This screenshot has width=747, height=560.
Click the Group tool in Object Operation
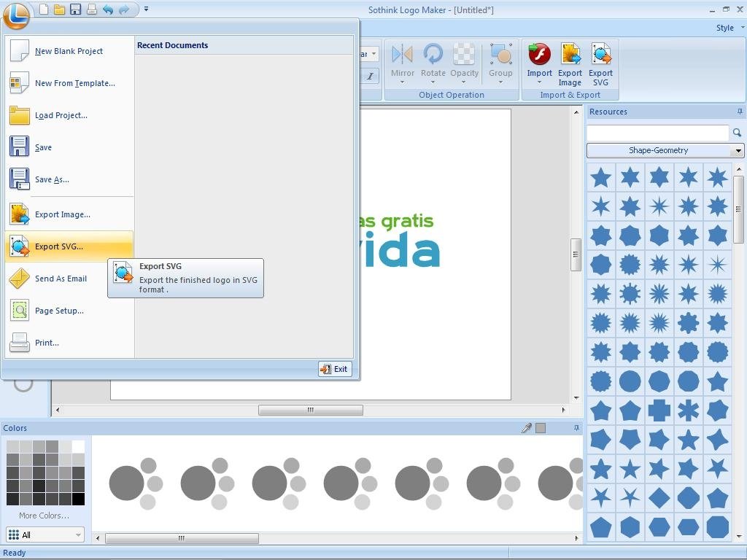(x=500, y=64)
